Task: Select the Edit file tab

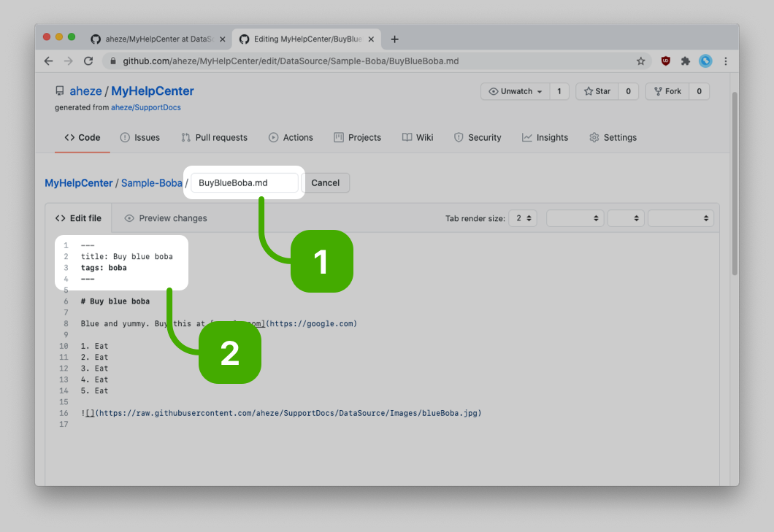Action: click(x=78, y=218)
